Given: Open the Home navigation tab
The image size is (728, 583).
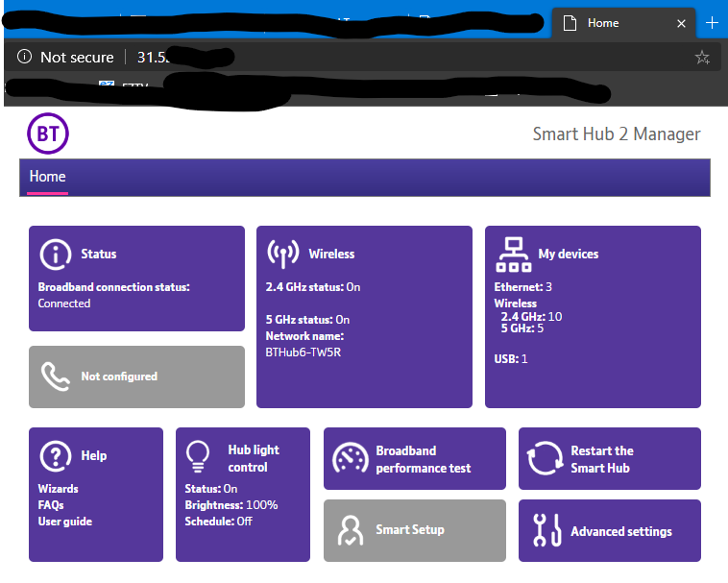Looking at the screenshot, I should [47, 177].
